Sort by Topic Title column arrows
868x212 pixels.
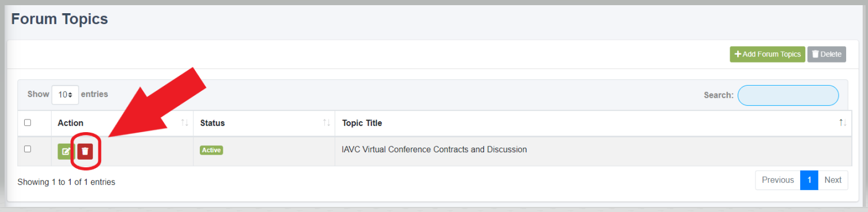[x=843, y=123]
